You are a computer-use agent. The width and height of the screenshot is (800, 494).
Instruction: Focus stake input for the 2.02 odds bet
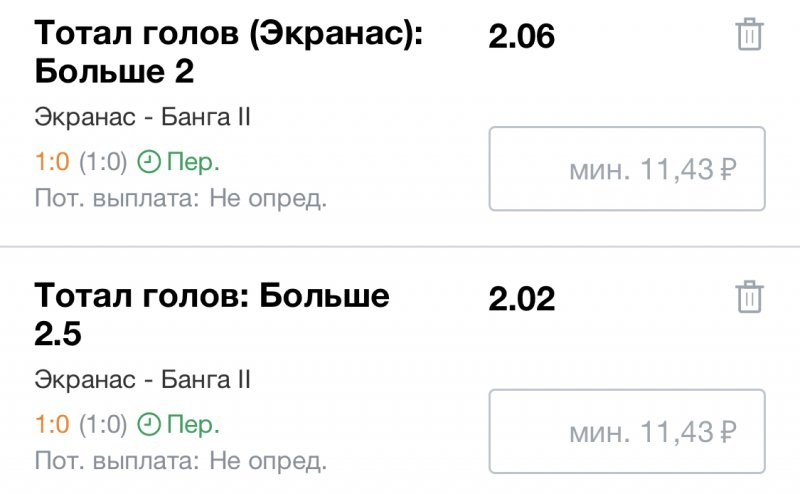point(626,431)
